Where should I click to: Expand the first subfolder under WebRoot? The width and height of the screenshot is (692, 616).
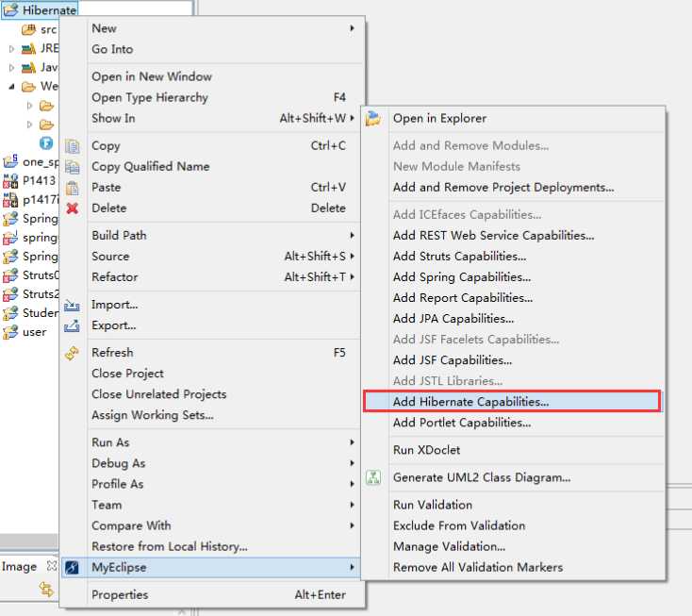[29, 106]
